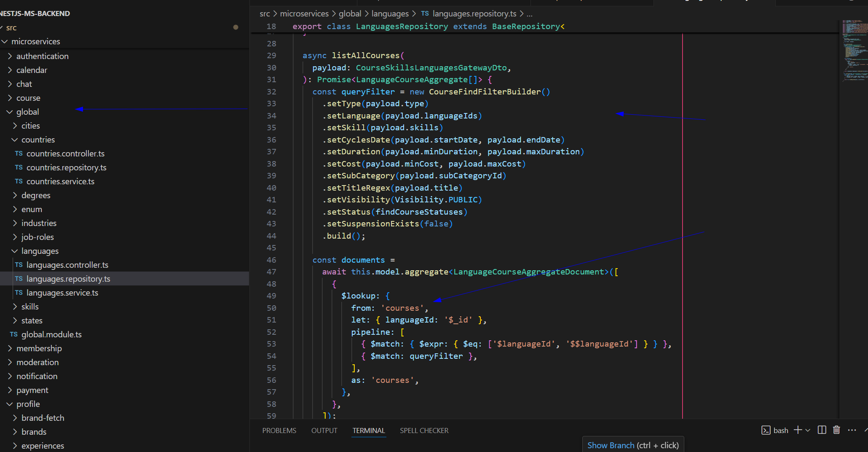Open TS icon of countries.controller.ts
Viewport: 868px width, 452px height.
tap(19, 153)
